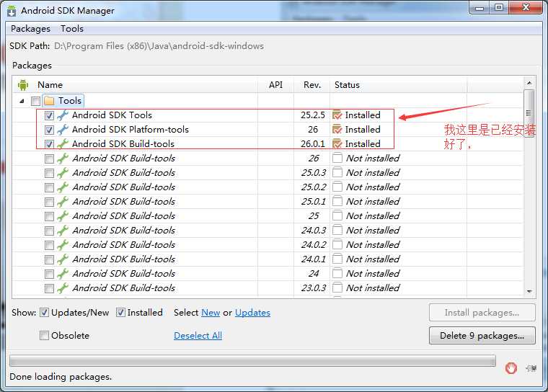Image resolution: width=548 pixels, height=392 pixels.
Task: Click wrench icon of Build-tools 25.0.2 row
Action: pyautogui.click(x=63, y=187)
